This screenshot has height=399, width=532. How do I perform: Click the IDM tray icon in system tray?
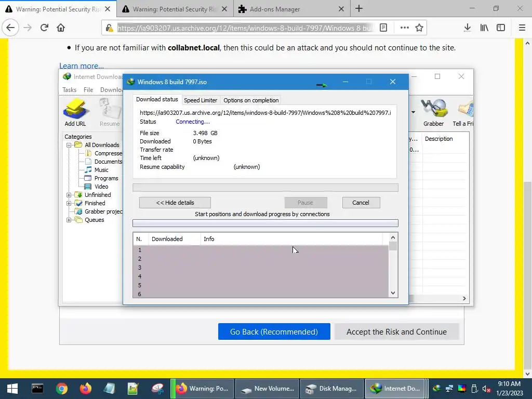point(436,389)
